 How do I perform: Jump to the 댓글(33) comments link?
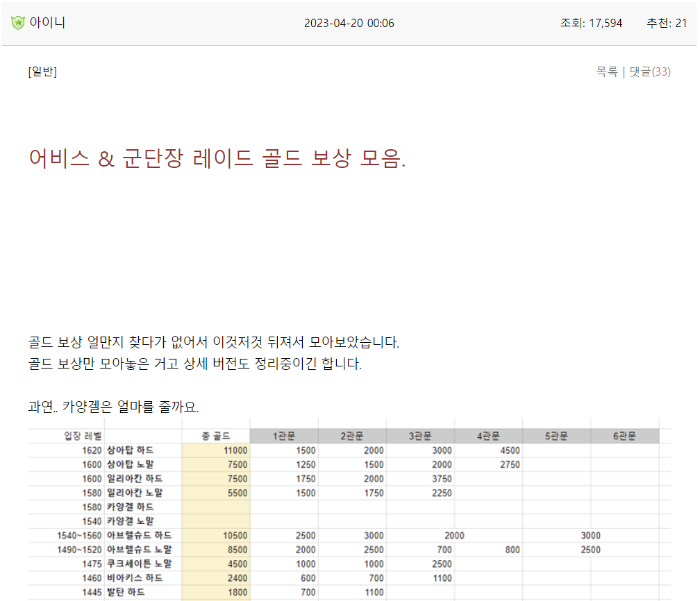click(x=650, y=71)
